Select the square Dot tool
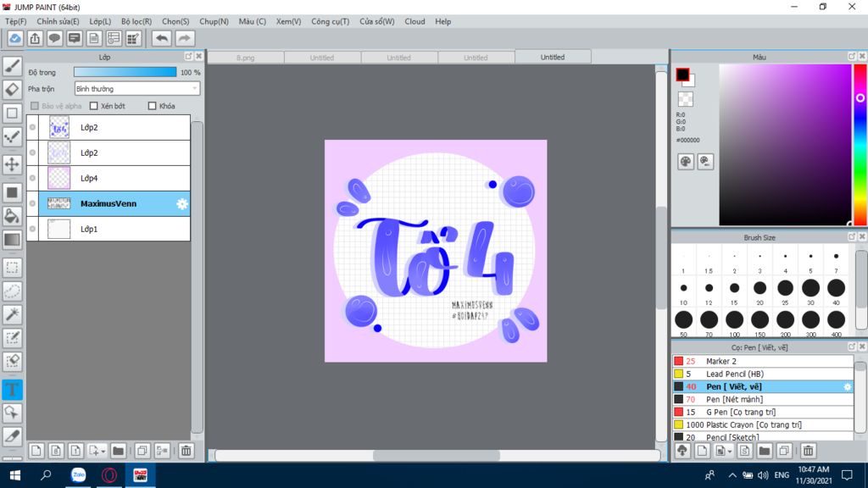The height and width of the screenshot is (488, 868). click(12, 114)
